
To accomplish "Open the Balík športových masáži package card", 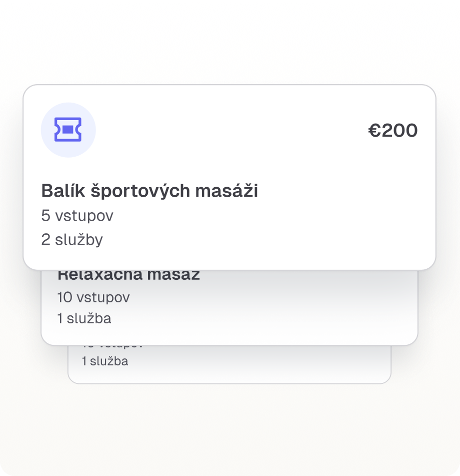I will (x=230, y=175).
